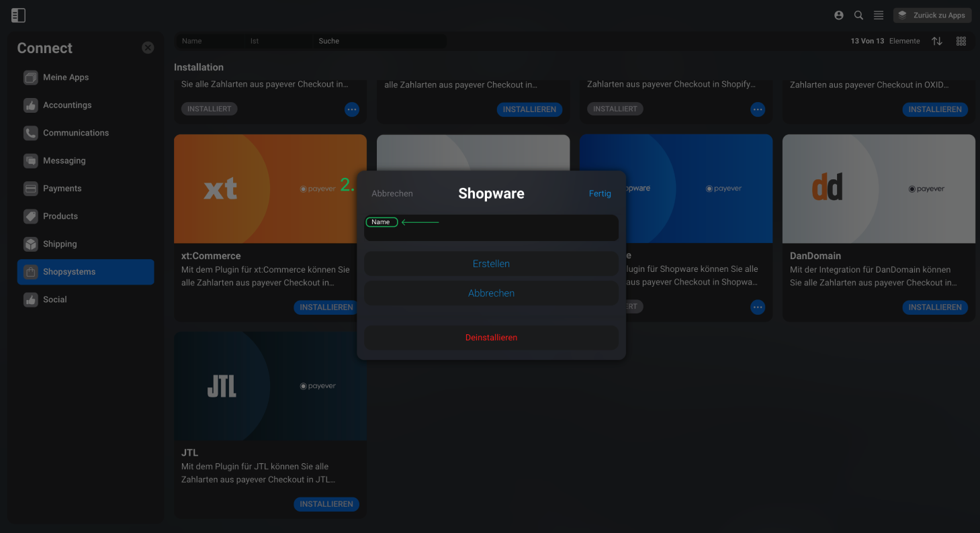
Task: Select Social category
Action: point(85,300)
